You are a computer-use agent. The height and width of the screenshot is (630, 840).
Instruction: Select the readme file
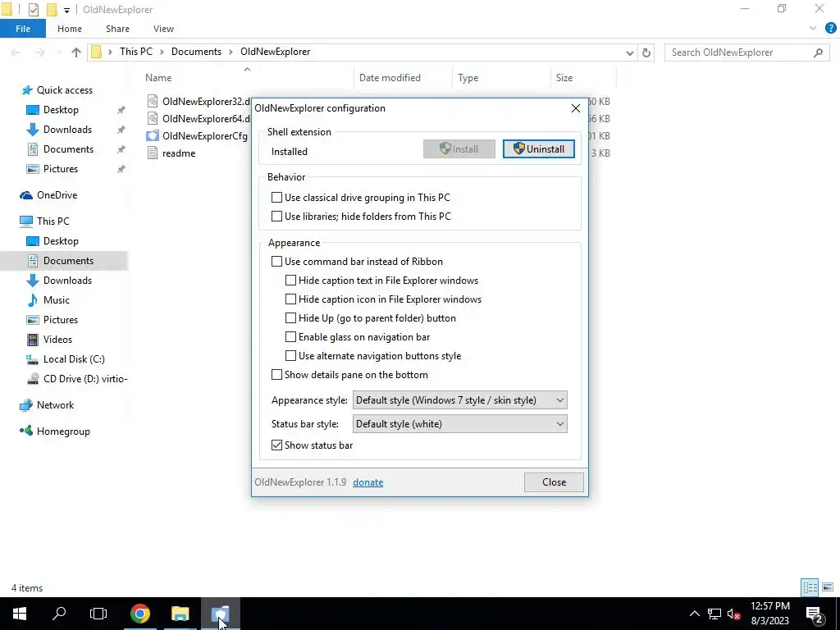pos(178,153)
